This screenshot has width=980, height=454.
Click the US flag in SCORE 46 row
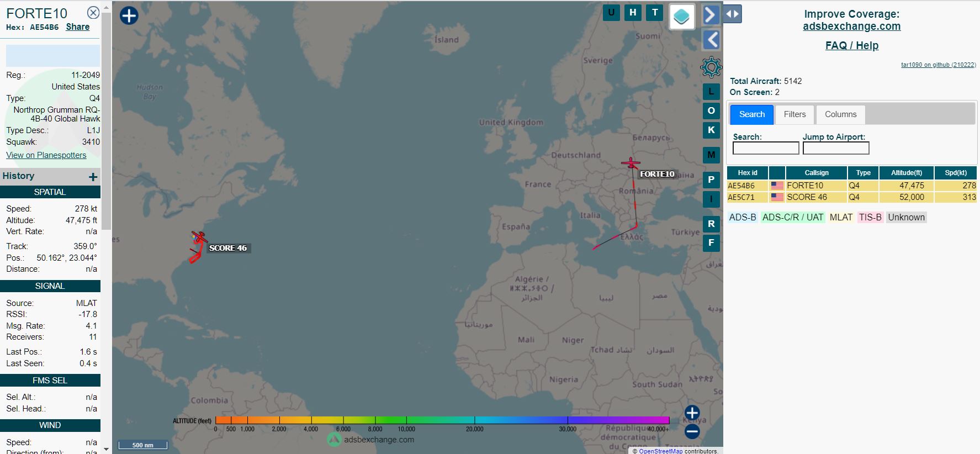coord(777,197)
